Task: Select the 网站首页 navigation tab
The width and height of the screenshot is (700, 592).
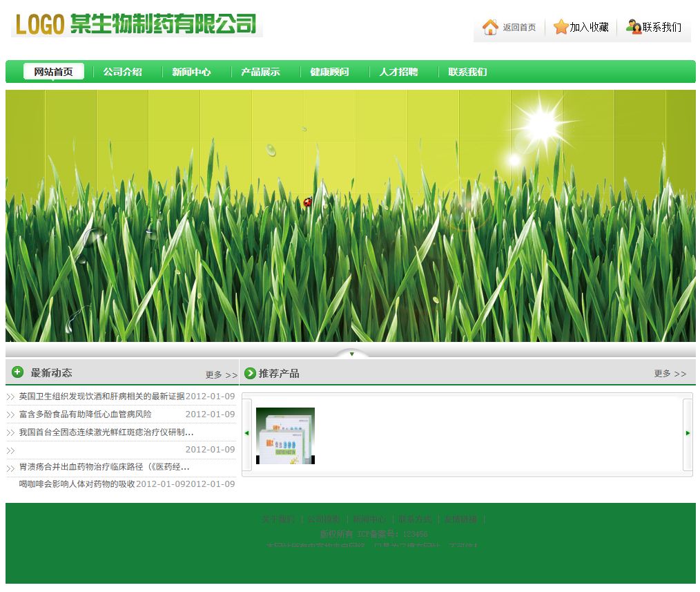Action: tap(53, 72)
